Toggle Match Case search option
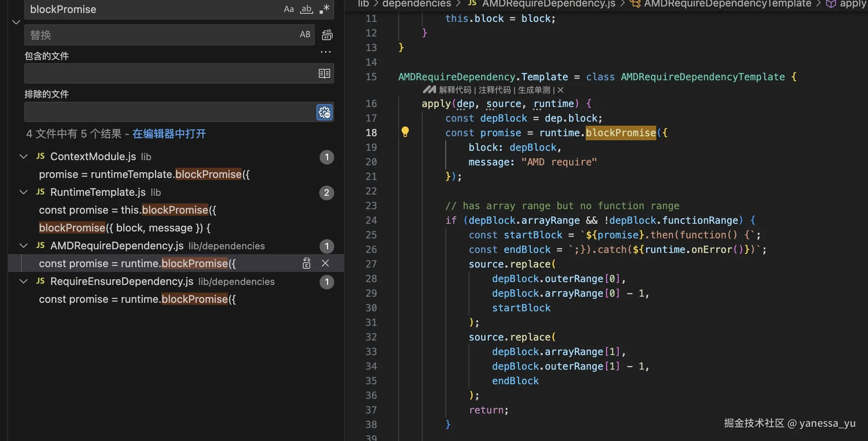 click(x=288, y=9)
